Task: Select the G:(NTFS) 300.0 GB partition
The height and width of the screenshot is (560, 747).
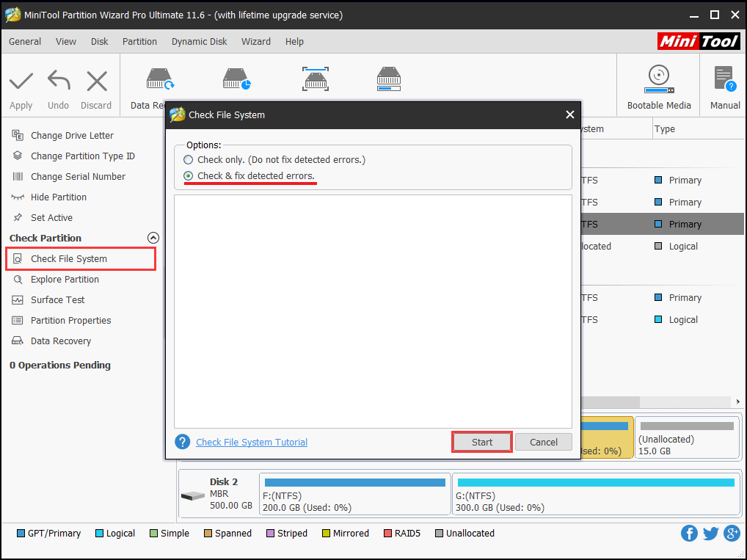Action: coord(596,494)
